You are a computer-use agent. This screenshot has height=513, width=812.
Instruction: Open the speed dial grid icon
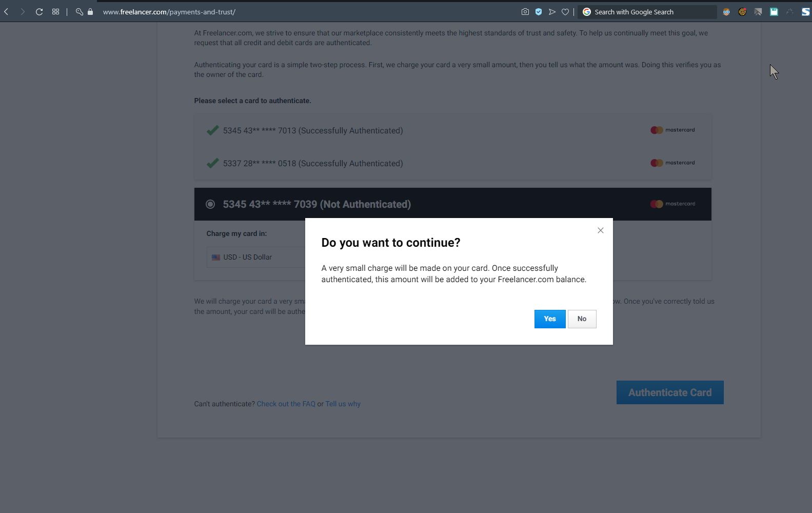pos(55,12)
